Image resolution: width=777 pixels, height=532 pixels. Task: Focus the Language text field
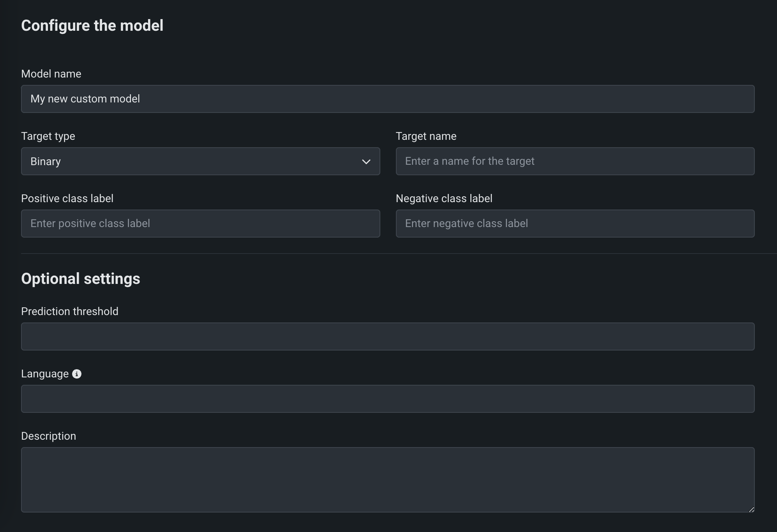(387, 399)
